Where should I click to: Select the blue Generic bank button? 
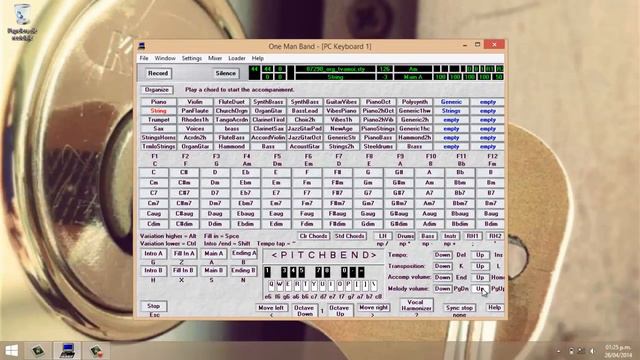click(451, 102)
